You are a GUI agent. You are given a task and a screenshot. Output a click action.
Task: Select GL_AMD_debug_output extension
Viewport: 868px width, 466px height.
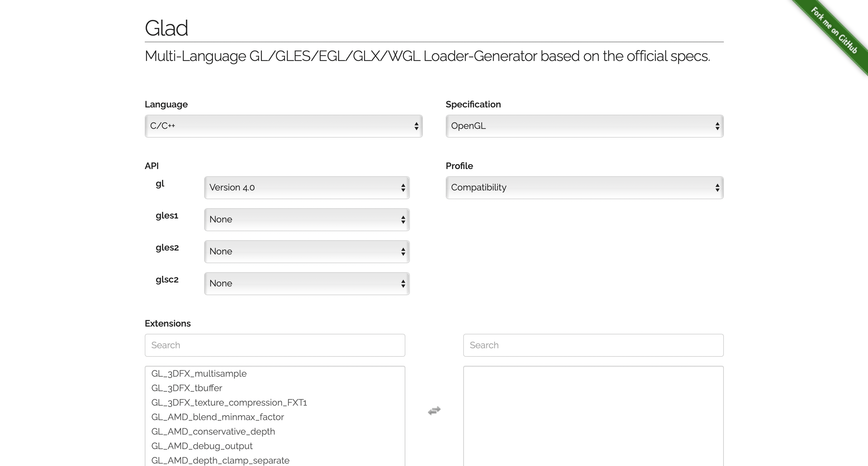point(202,446)
